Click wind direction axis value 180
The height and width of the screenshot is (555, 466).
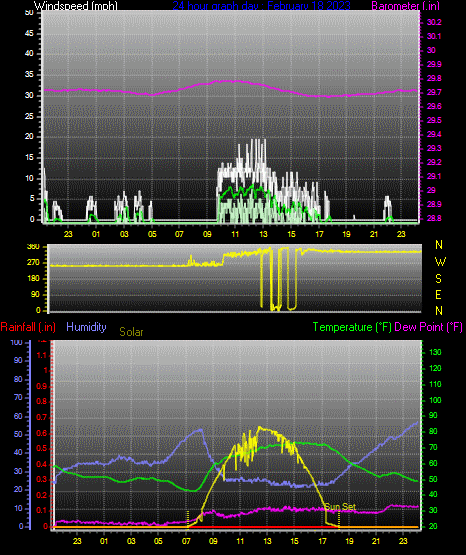33,279
